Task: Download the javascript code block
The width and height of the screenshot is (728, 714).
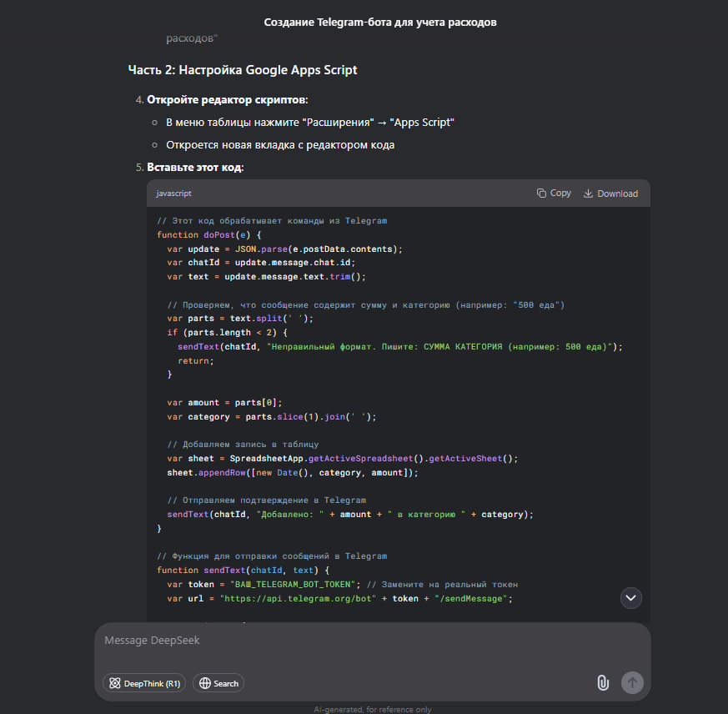Action: tap(610, 194)
